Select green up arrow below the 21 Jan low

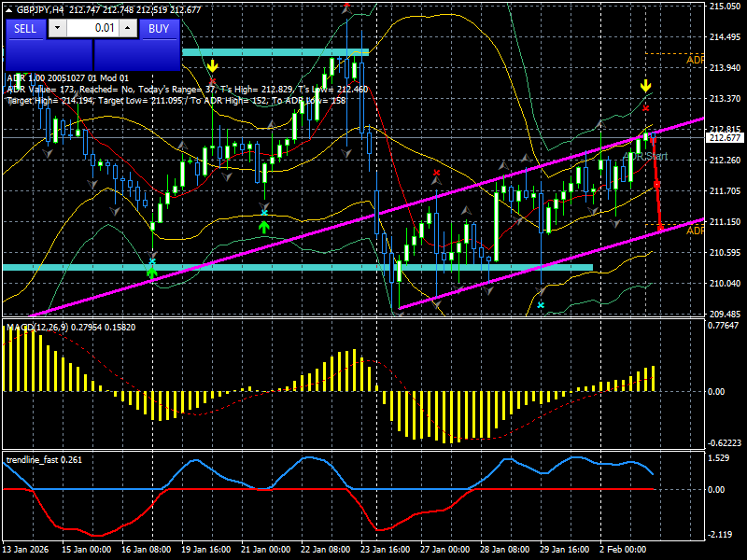pos(264,227)
